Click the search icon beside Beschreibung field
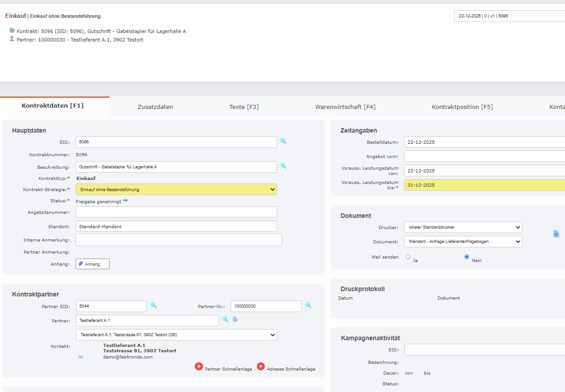The width and height of the screenshot is (565, 392). tap(283, 166)
